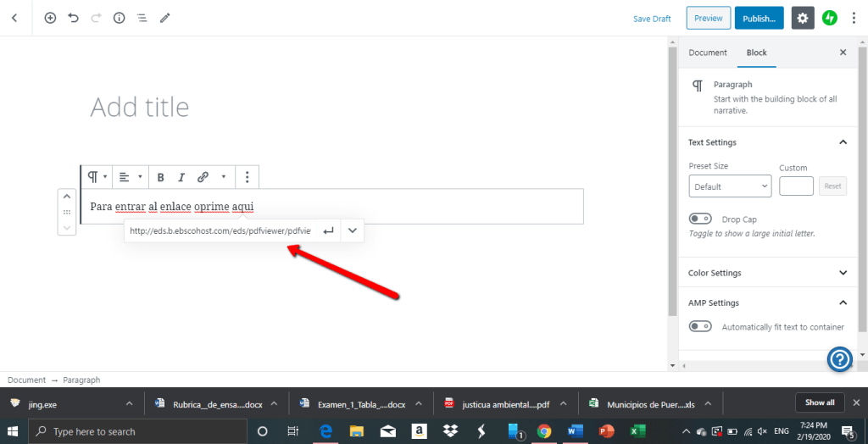Image resolution: width=868 pixels, height=444 pixels.
Task: Open the content structure info icon
Action: tap(119, 18)
